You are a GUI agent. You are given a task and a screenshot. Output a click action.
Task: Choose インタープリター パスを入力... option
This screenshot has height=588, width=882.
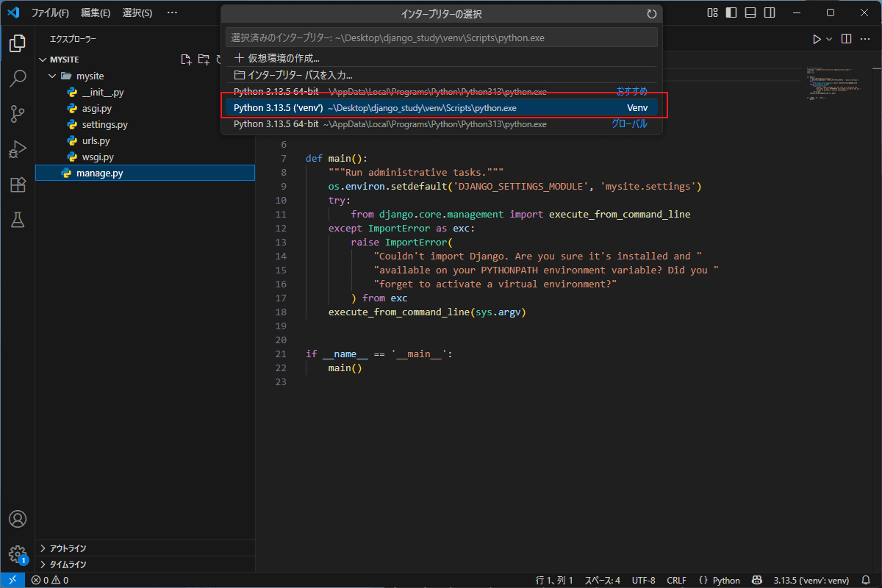tap(441, 74)
